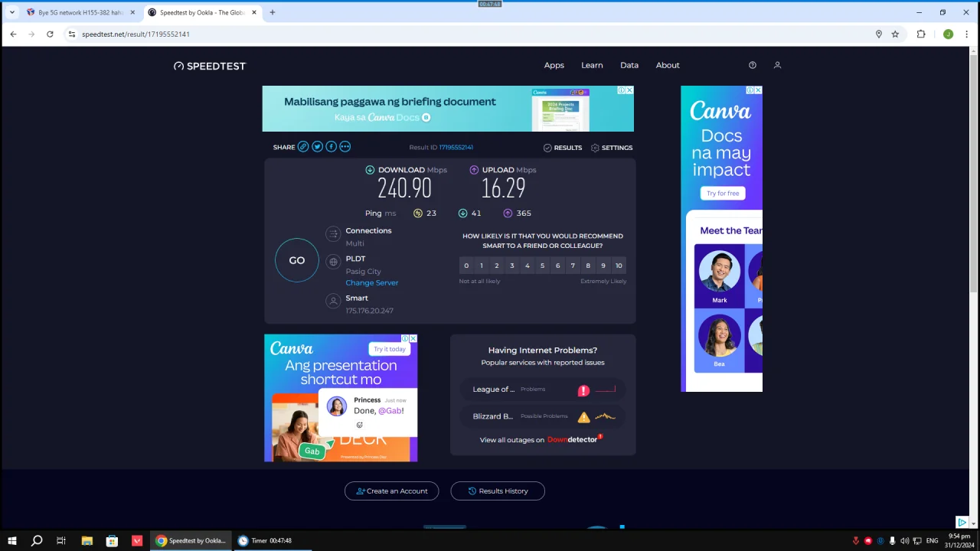Open the Chrome profile avatar
Screen dimensions: 980x551
point(948,34)
